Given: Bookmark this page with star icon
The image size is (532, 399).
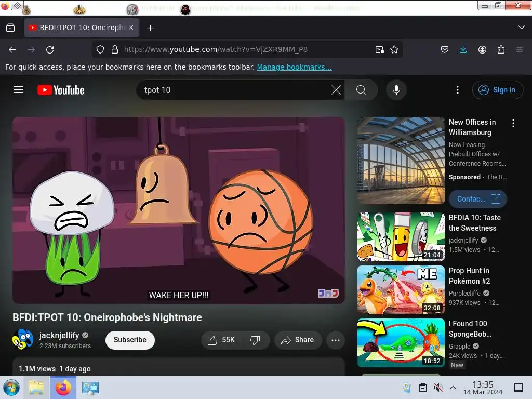Looking at the screenshot, I should pyautogui.click(x=394, y=49).
